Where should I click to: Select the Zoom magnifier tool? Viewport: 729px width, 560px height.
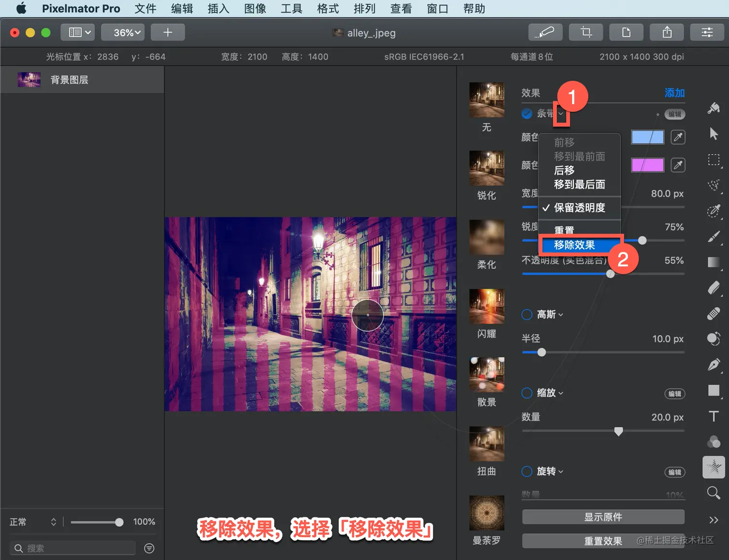click(x=714, y=493)
